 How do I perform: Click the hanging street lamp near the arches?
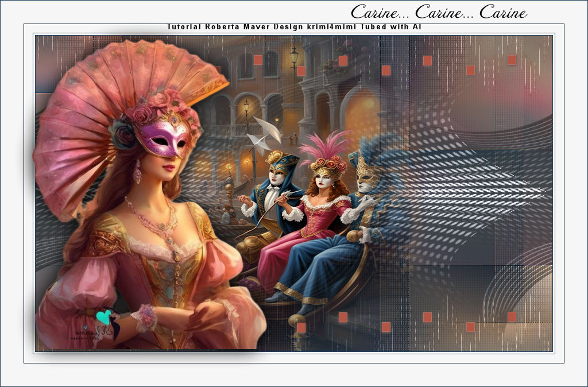294,56
